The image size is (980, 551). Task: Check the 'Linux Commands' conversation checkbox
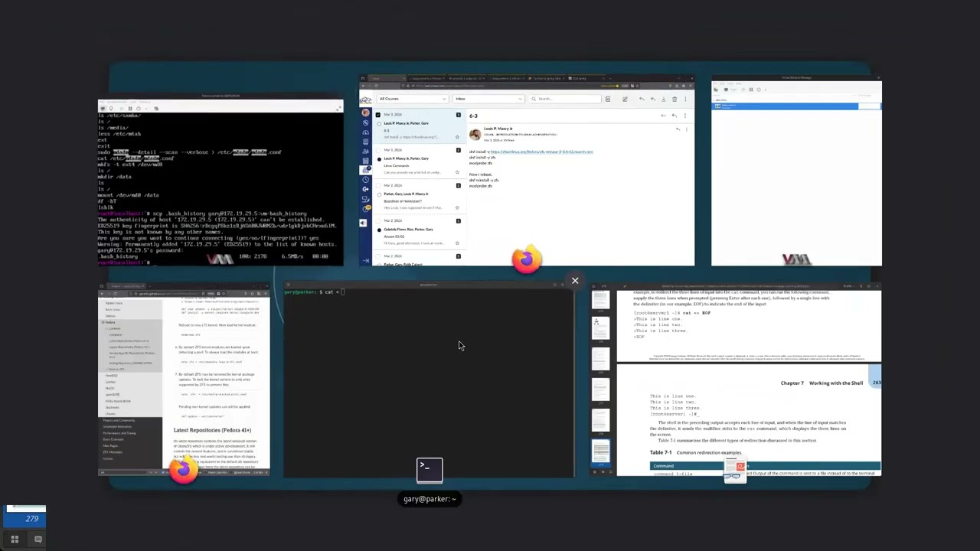377,150
